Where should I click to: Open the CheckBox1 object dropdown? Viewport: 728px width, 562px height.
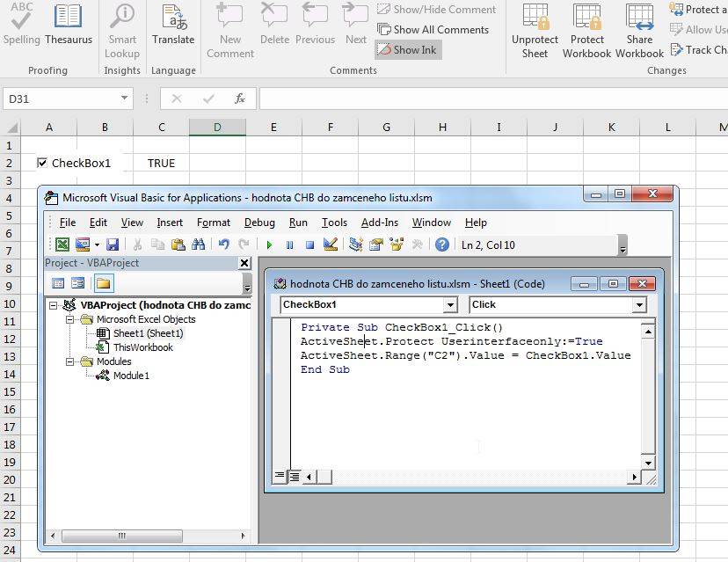[x=450, y=304]
